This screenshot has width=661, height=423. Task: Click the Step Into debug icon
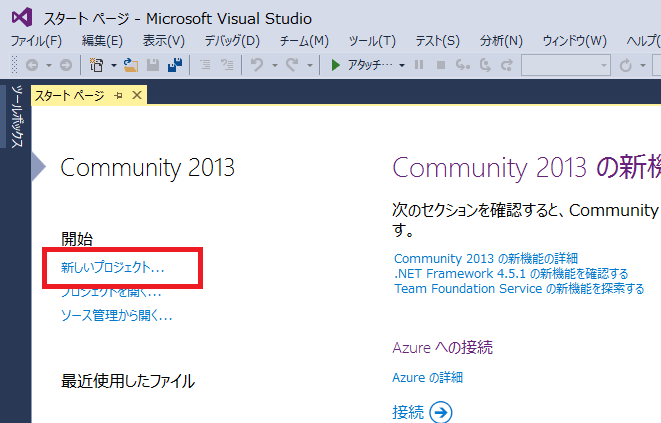pos(463,65)
